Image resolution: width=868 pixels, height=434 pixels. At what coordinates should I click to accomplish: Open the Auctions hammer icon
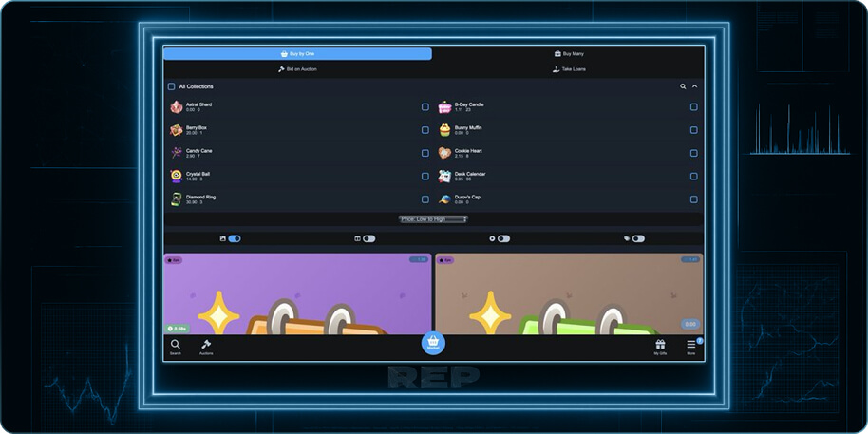point(206,346)
